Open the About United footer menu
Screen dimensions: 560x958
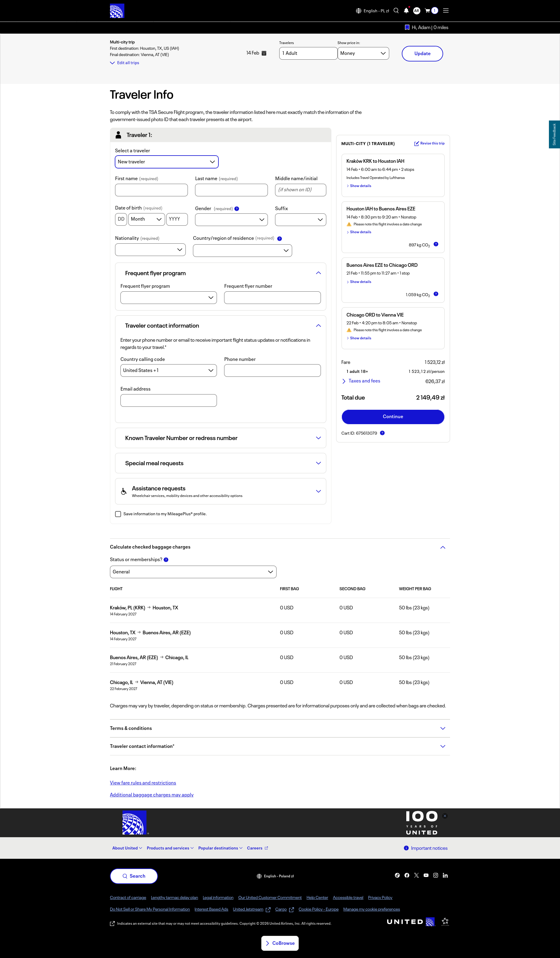[x=127, y=848]
